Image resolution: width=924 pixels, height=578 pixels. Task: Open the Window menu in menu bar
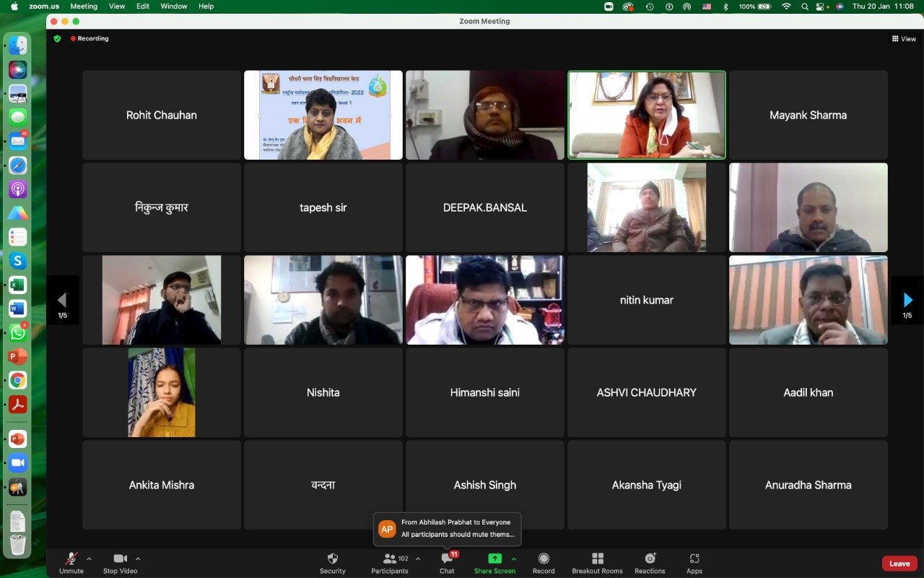[x=174, y=7]
